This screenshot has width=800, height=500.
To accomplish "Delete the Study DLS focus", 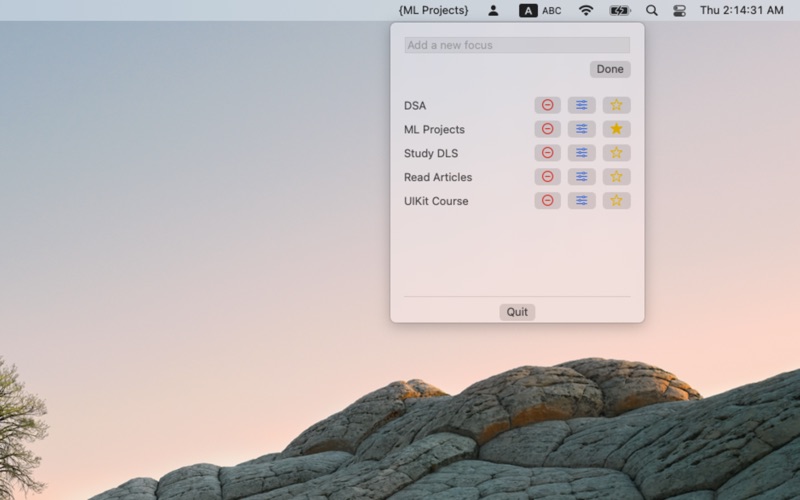I will (x=547, y=153).
